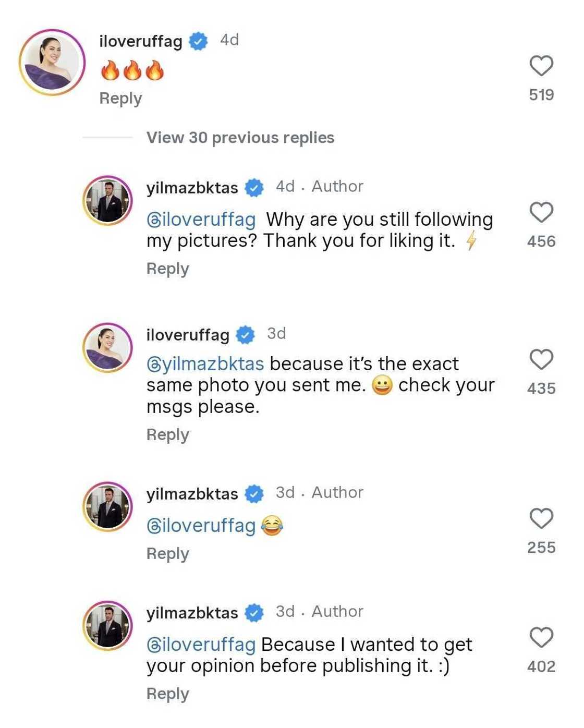This screenshot has width=584, height=728.
Task: Open @iloveruffag mention in 'Why are you' reply
Action: pos(201,220)
